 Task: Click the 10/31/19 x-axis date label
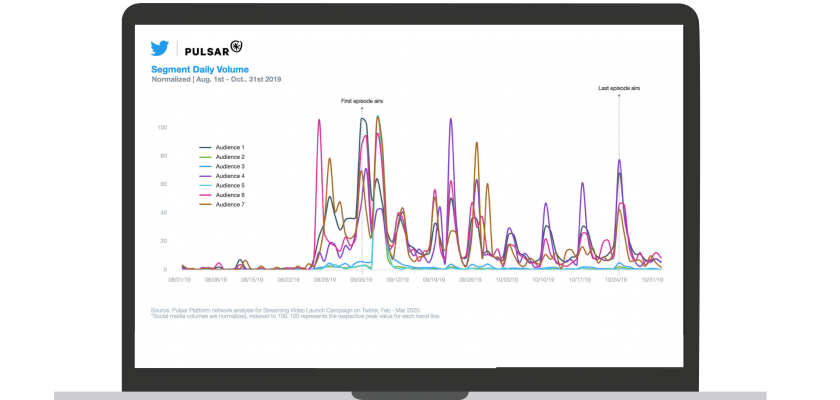click(x=652, y=280)
